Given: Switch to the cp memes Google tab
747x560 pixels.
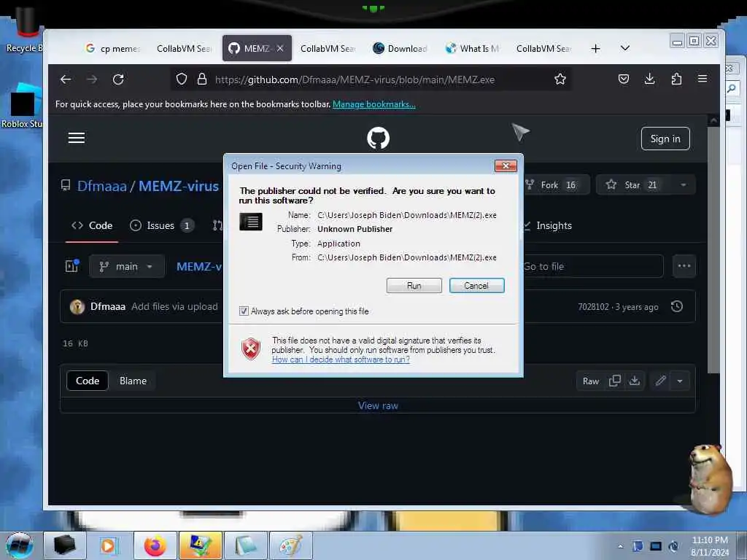Looking at the screenshot, I should coord(113,49).
